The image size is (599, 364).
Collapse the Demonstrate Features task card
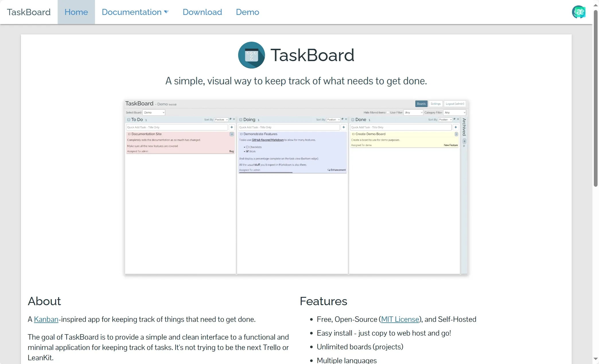pos(241,134)
